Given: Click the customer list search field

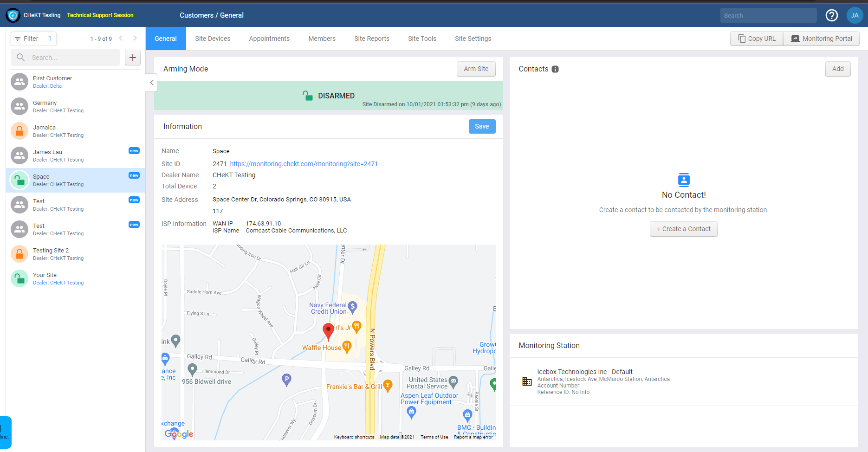Looking at the screenshot, I should pyautogui.click(x=65, y=58).
